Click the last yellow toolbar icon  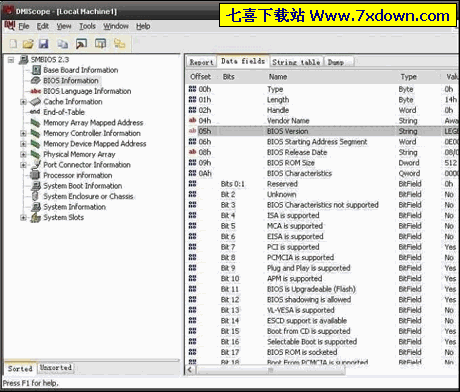pos(119,44)
